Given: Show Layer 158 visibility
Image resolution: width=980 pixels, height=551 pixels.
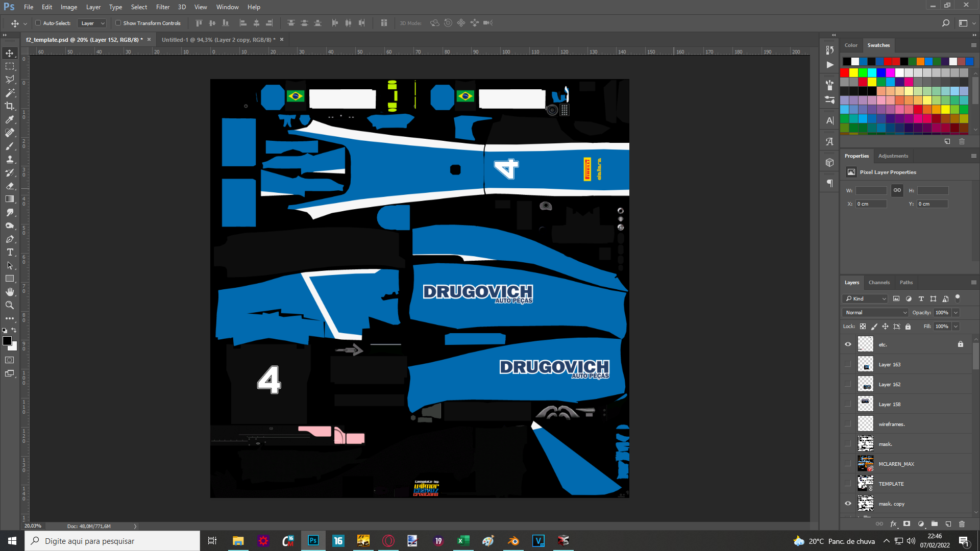Looking at the screenshot, I should (848, 404).
